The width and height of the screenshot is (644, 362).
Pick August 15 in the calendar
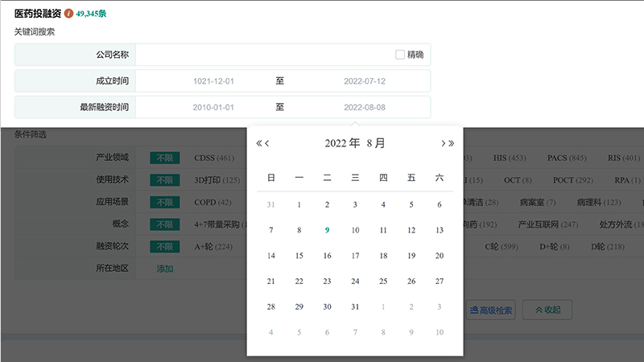pos(299,256)
